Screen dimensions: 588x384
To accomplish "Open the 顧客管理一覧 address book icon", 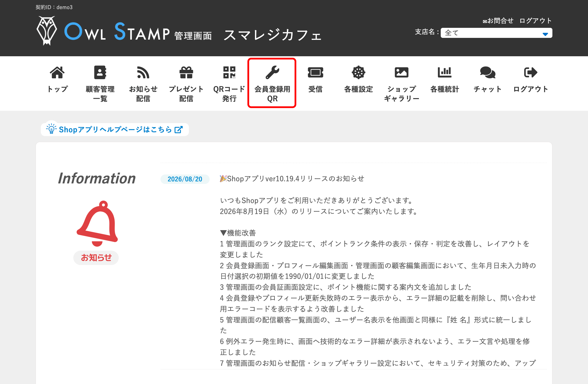I will tap(100, 72).
